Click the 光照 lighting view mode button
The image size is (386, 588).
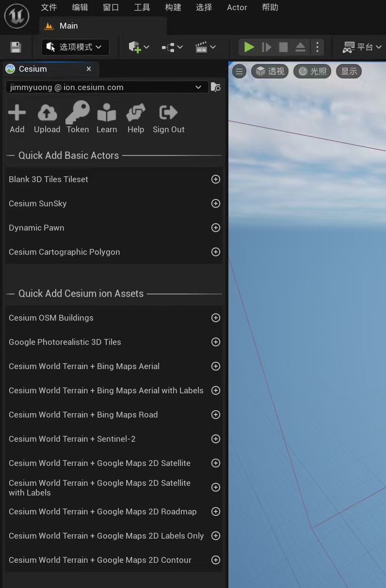(x=312, y=72)
